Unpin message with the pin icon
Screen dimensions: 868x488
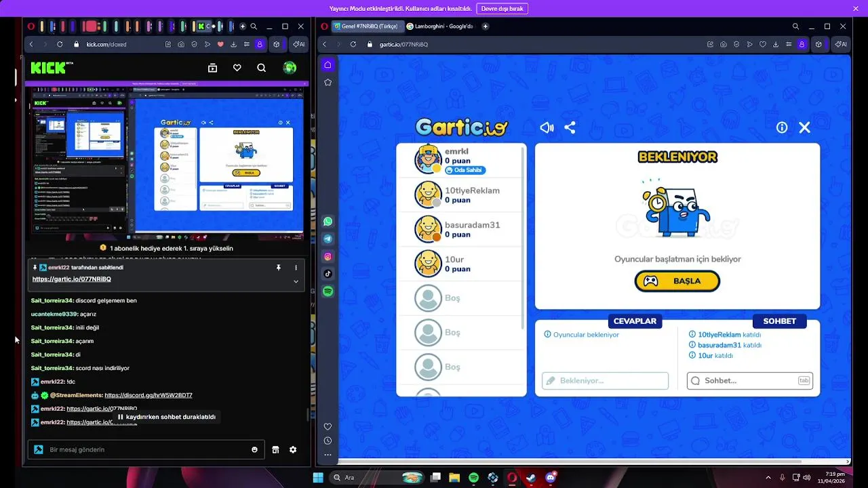click(x=278, y=268)
